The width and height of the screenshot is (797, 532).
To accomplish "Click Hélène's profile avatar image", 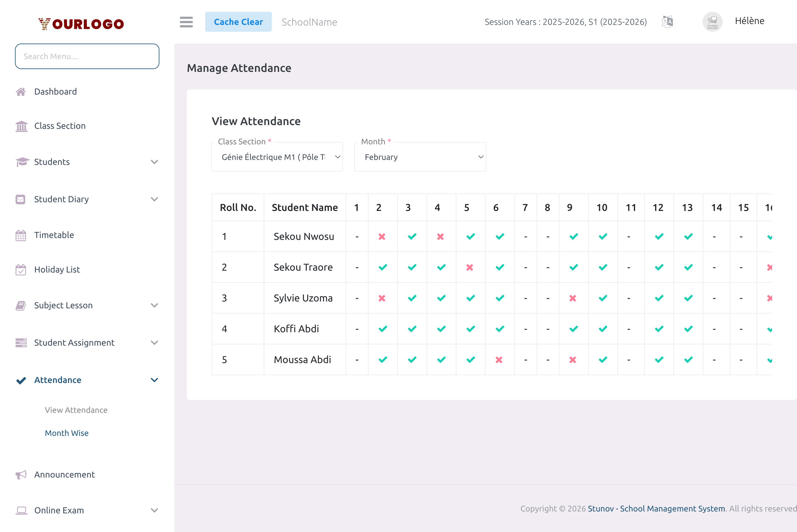I will (712, 22).
